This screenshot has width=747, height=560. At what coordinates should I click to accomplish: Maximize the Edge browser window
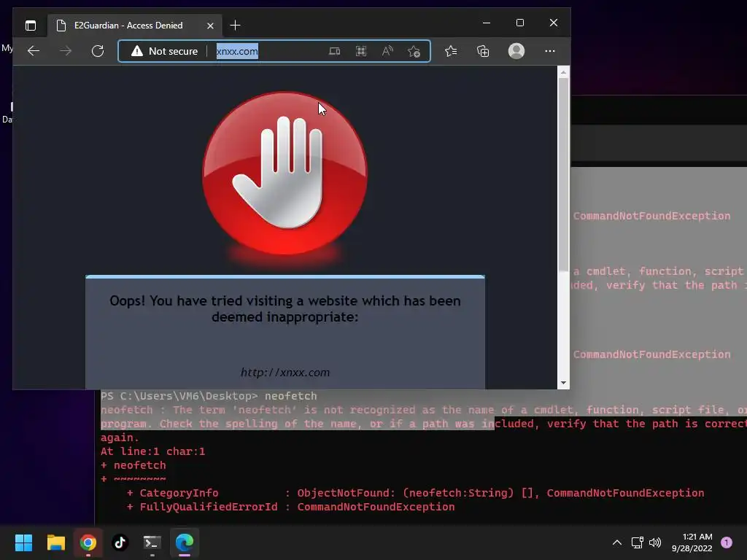click(x=519, y=23)
